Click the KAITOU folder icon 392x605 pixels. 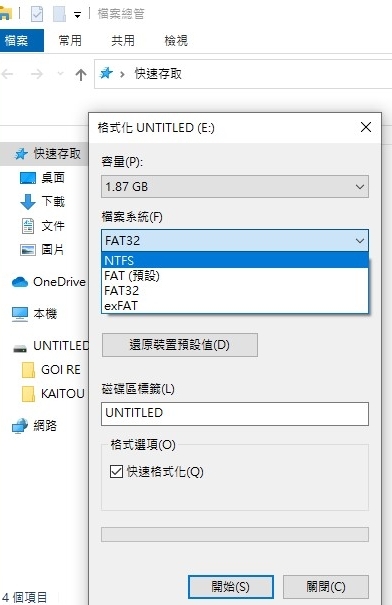tap(28, 394)
